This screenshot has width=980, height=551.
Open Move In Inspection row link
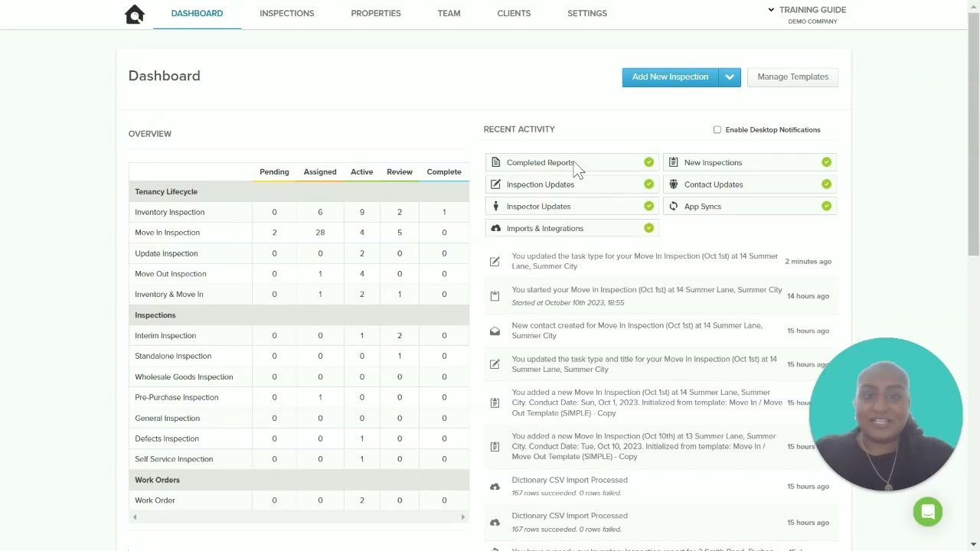tap(167, 233)
